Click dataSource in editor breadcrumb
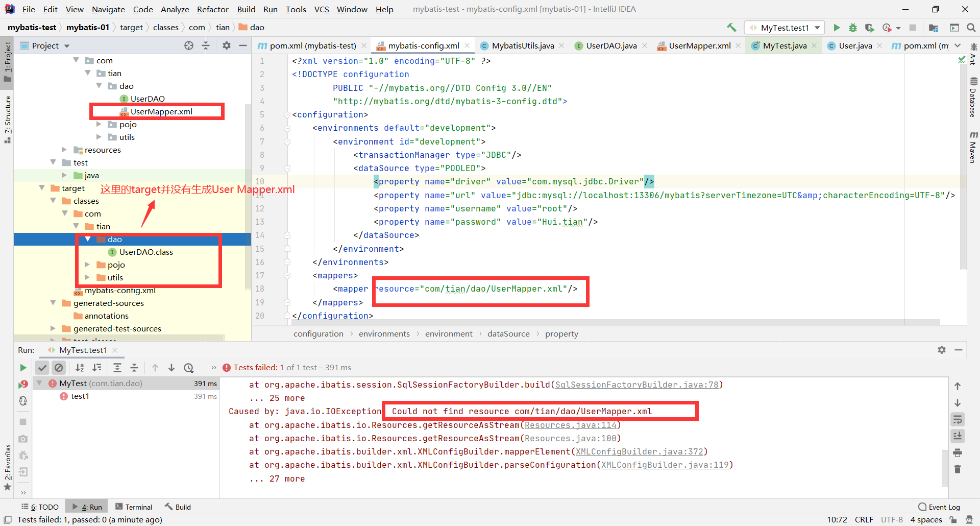Image resolution: width=980 pixels, height=526 pixels. click(x=508, y=333)
